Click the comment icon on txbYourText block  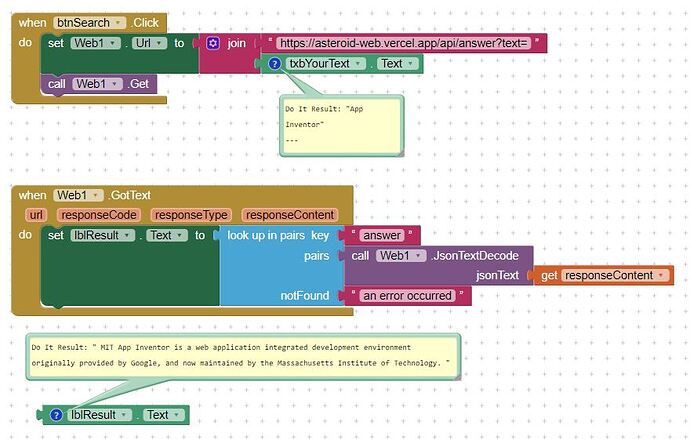pos(275,64)
